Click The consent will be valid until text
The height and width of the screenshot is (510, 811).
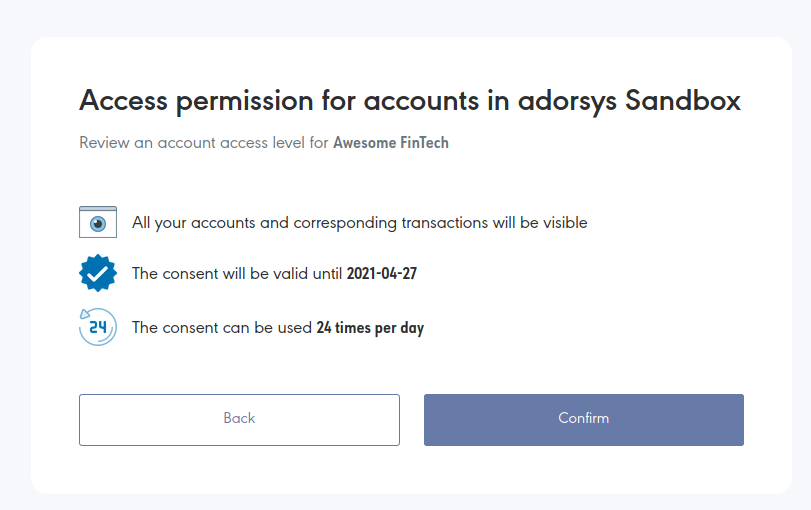click(x=237, y=274)
